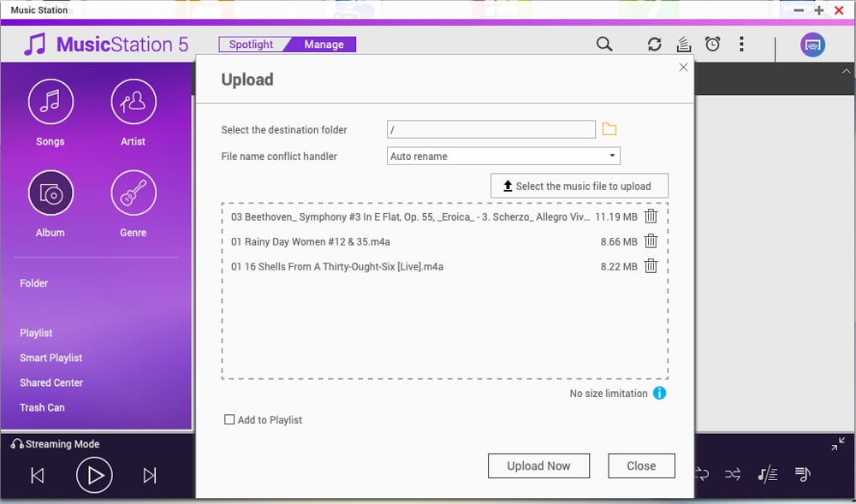This screenshot has width=856, height=504.
Task: Show the lyrics icon in the player bar
Action: point(768,474)
